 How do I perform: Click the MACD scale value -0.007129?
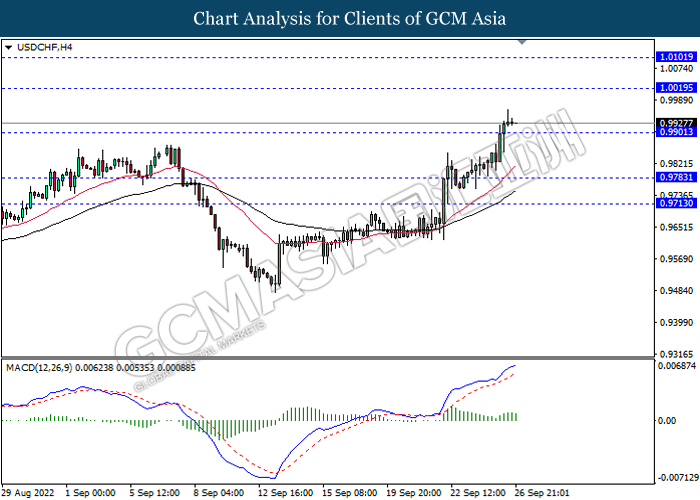tap(678, 478)
